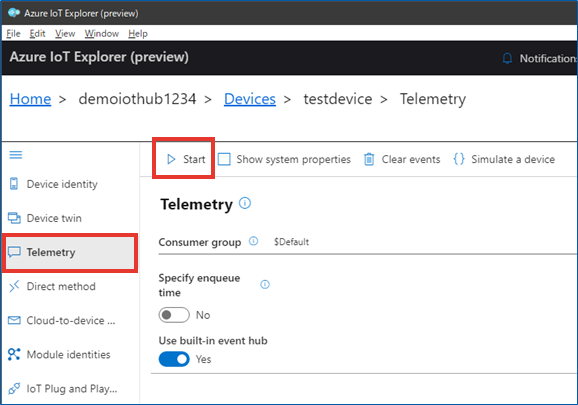Click Simulate a device button label
Screen dimensions: 578x405
[x=513, y=159]
